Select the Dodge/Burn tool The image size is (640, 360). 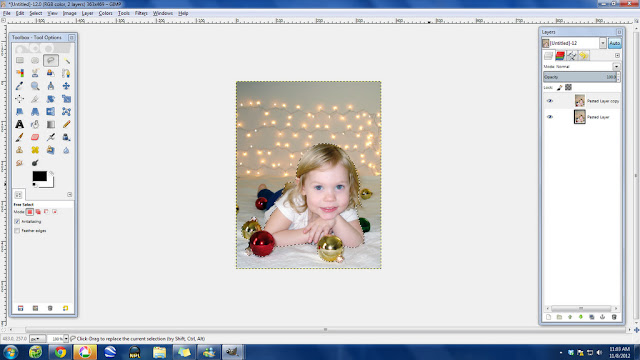[x=35, y=163]
